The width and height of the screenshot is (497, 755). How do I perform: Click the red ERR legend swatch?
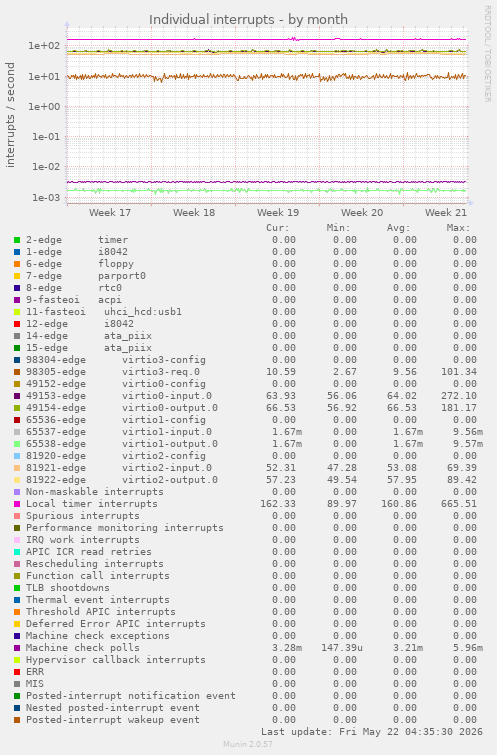tap(17, 672)
